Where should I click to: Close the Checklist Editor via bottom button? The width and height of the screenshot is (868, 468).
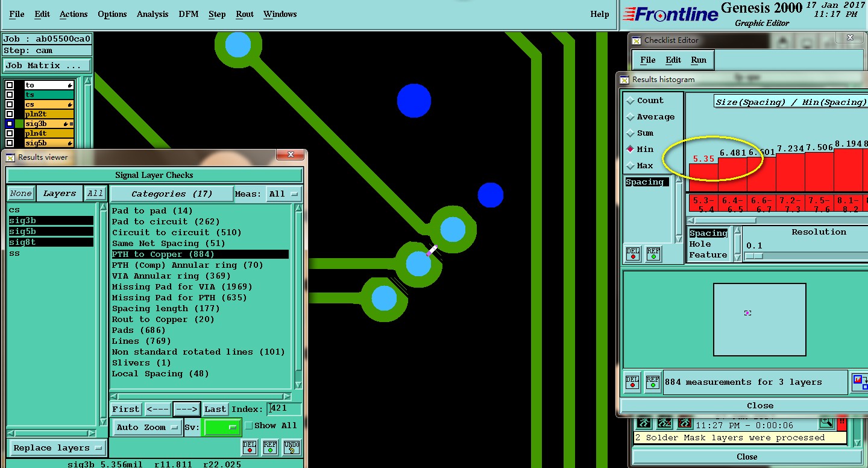click(747, 457)
